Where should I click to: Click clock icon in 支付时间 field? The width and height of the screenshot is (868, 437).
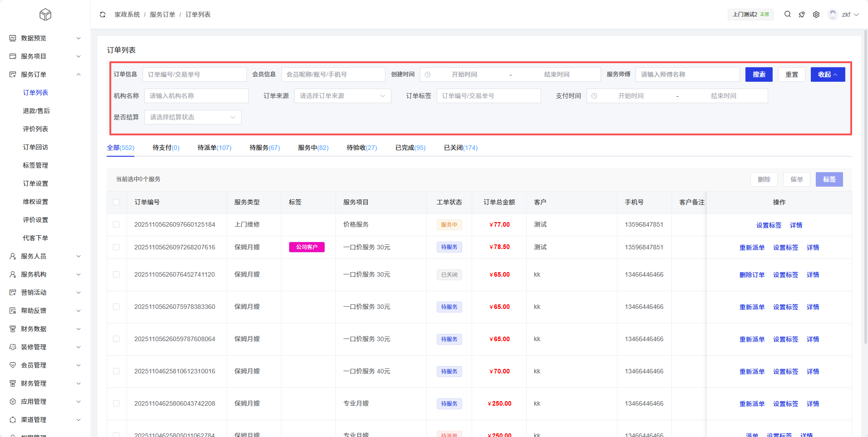tap(594, 96)
